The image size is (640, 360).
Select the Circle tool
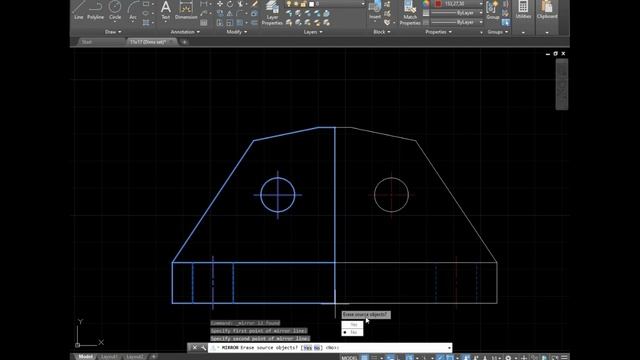pos(115,10)
